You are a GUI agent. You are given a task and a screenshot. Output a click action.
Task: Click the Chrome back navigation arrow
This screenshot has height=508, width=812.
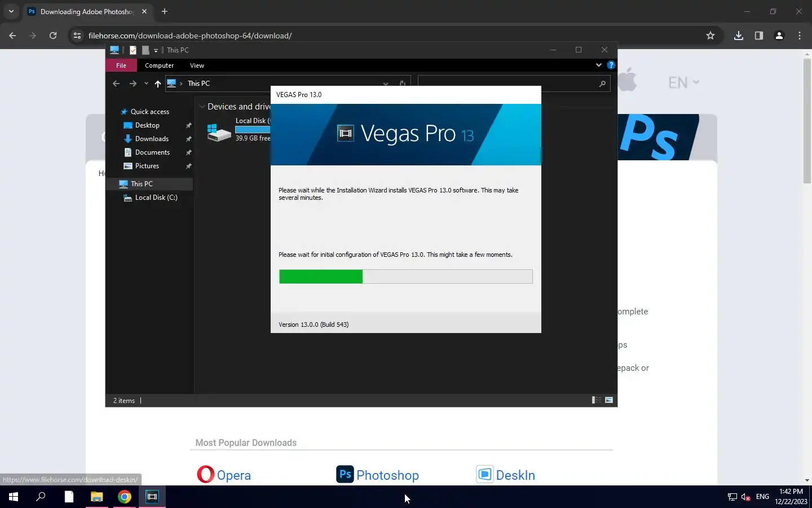pyautogui.click(x=12, y=36)
